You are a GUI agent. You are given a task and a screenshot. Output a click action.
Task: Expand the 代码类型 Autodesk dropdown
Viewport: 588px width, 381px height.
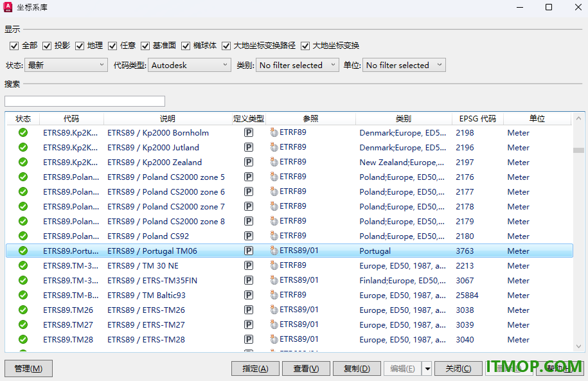click(x=190, y=65)
